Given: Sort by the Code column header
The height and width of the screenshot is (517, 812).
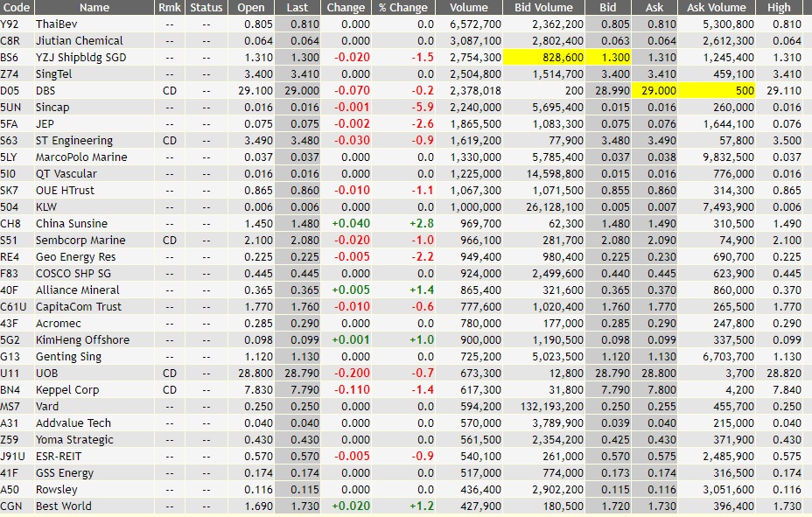Looking at the screenshot, I should click(x=17, y=7).
